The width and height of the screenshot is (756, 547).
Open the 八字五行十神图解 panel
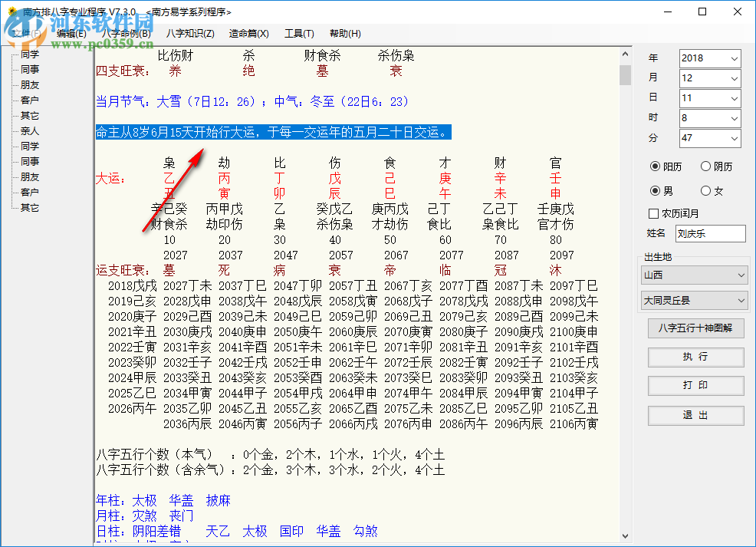click(x=694, y=328)
